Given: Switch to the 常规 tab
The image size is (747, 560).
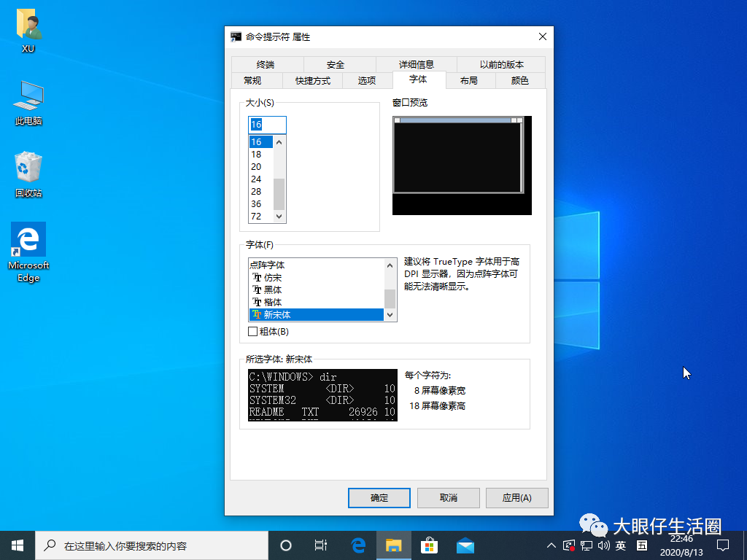Looking at the screenshot, I should [x=252, y=80].
